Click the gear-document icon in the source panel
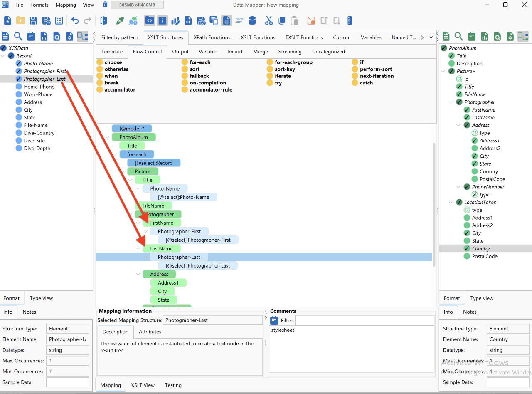The height and width of the screenshot is (394, 532). pos(70,36)
